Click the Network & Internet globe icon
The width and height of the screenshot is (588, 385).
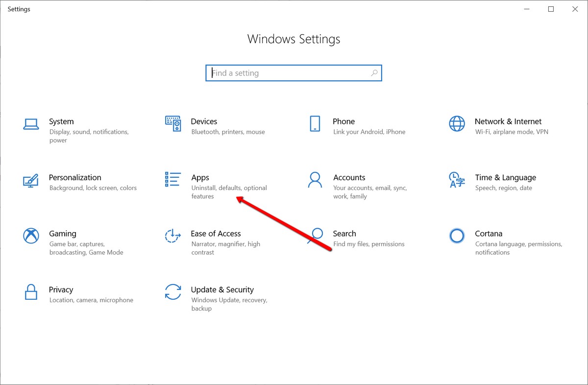click(x=457, y=124)
